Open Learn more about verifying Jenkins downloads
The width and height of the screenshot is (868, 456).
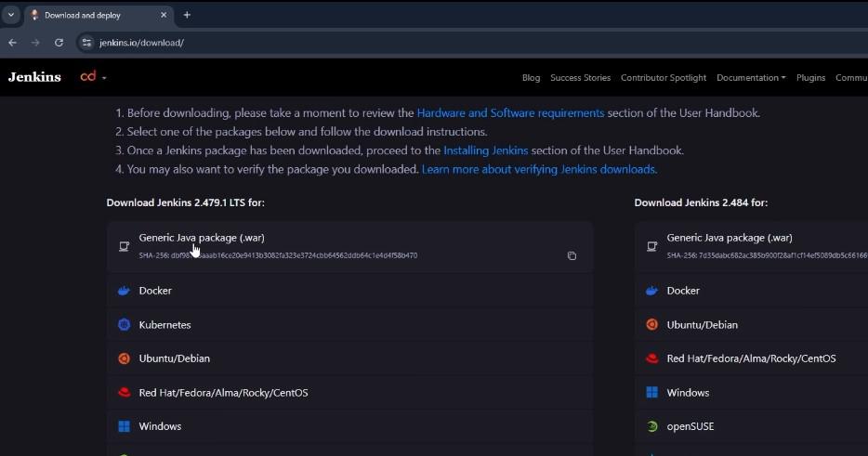click(x=539, y=169)
